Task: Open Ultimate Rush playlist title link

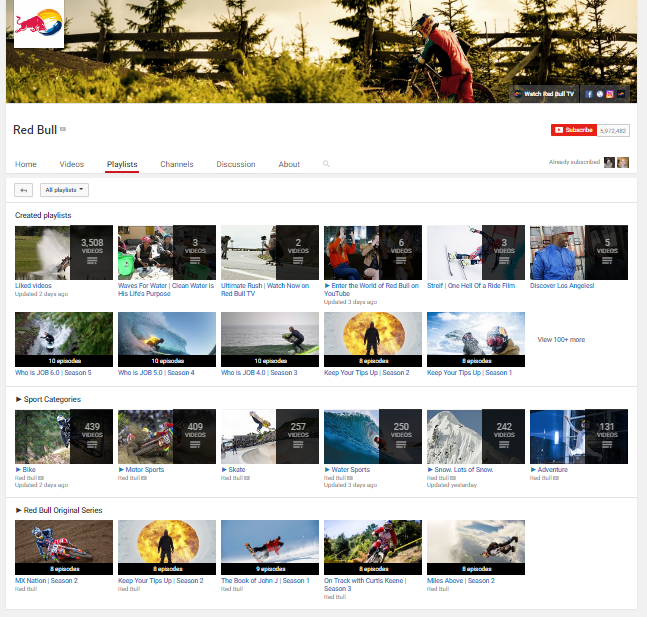Action: coord(265,289)
